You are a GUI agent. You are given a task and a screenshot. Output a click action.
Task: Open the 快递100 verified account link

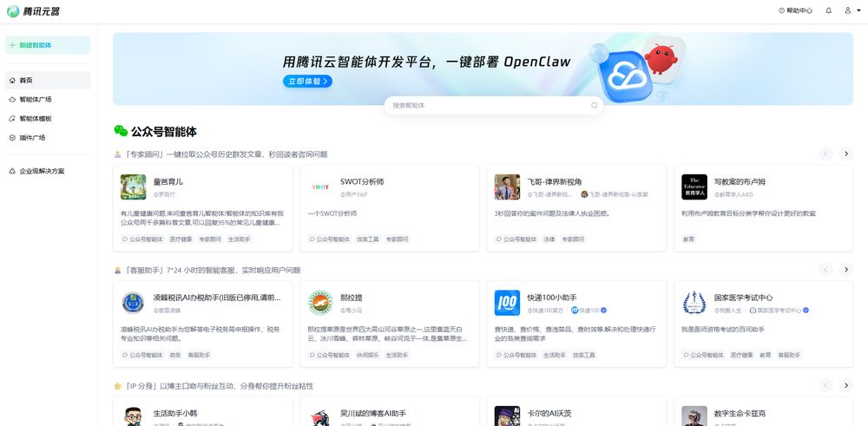(x=589, y=311)
